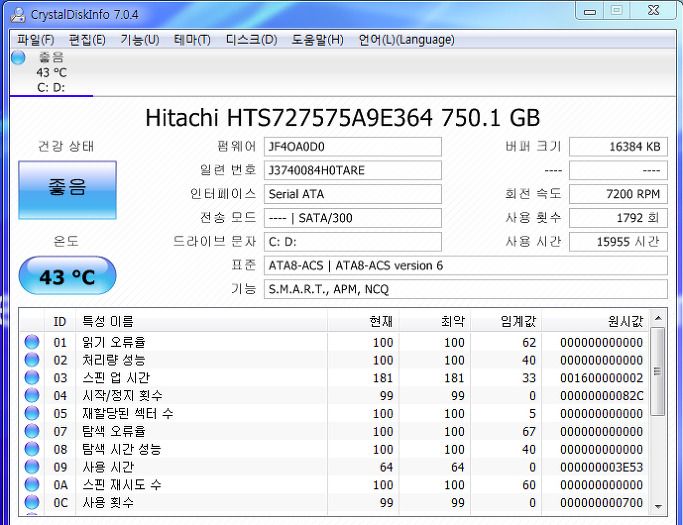Click the 좋음 health status button
Image resolution: width=683 pixels, height=525 pixels.
click(68, 190)
